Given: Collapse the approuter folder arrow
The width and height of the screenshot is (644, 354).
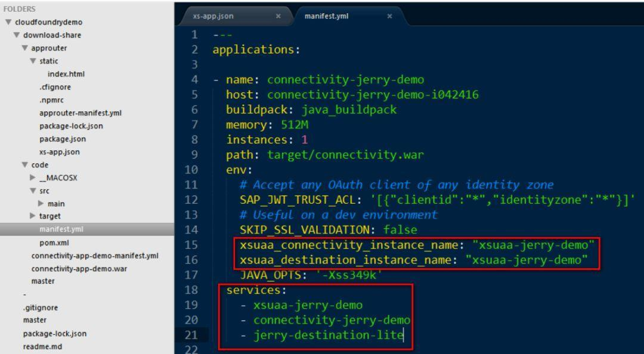Looking at the screenshot, I should [x=24, y=48].
